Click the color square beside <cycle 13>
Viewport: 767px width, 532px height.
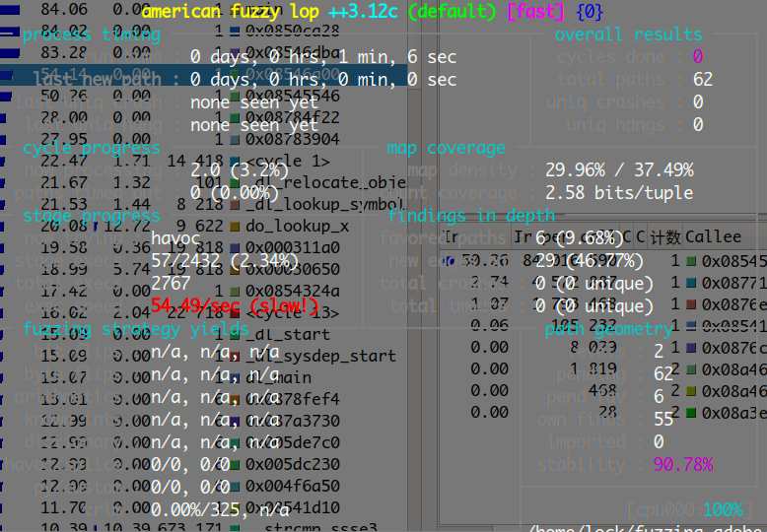[235, 313]
